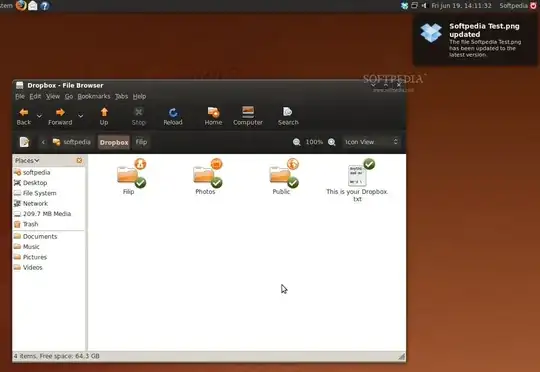Open the Edit menu
This screenshot has height=372, width=540.
click(35, 96)
